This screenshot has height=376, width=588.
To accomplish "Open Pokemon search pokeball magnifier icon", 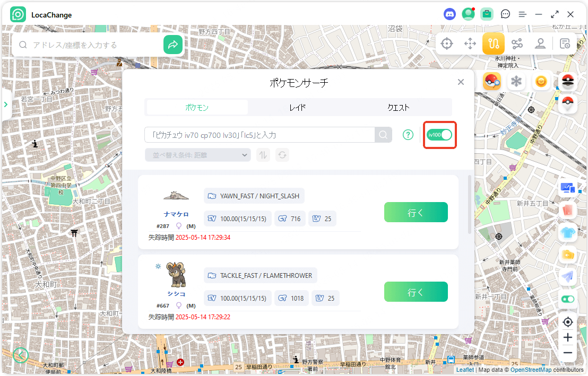I will pos(491,81).
